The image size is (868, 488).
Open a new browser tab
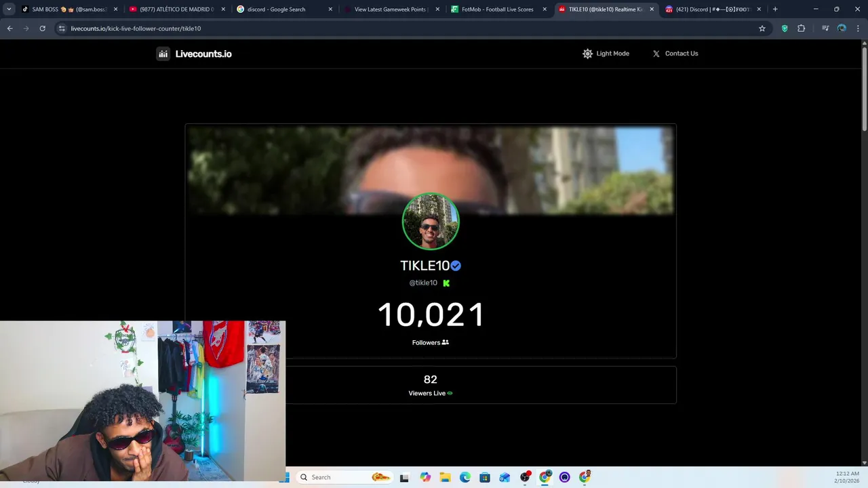click(x=775, y=9)
